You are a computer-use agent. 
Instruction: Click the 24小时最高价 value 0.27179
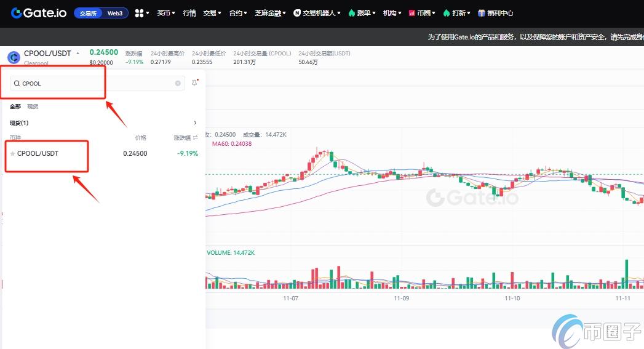point(161,62)
